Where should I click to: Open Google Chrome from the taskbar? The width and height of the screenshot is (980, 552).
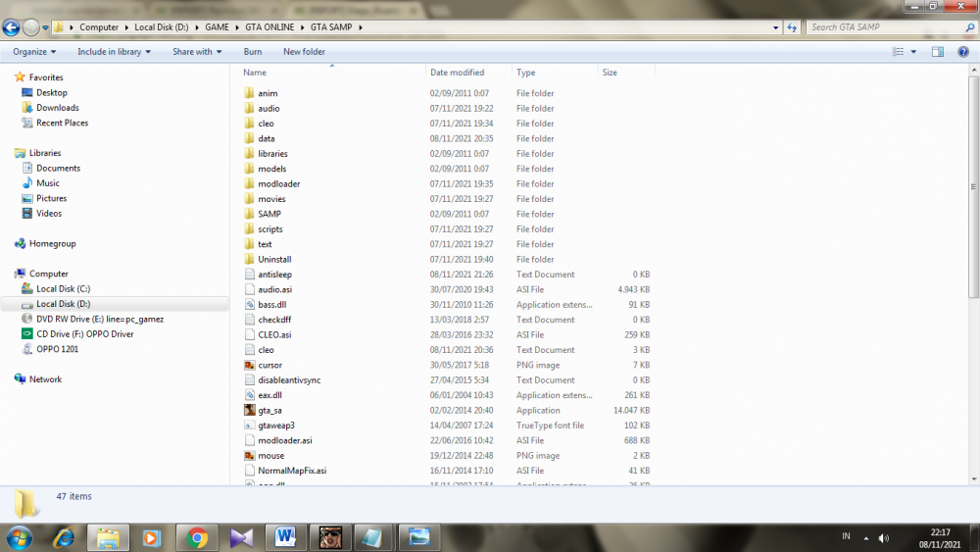tap(197, 537)
